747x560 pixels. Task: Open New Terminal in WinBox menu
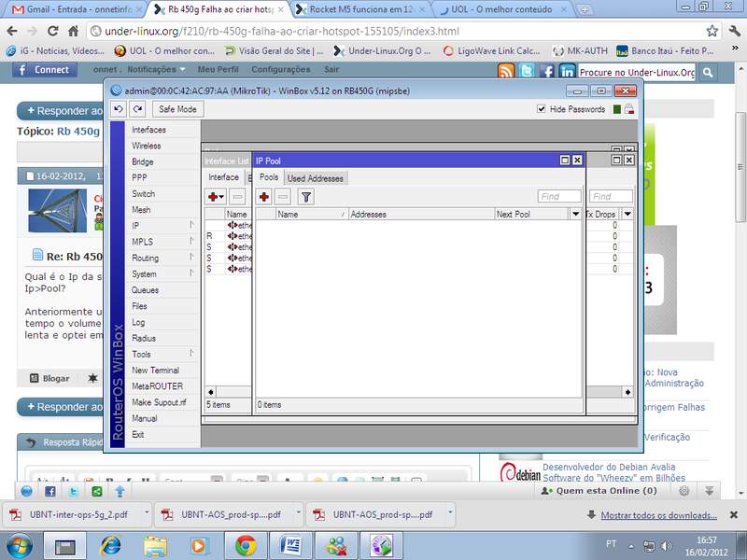(162, 370)
